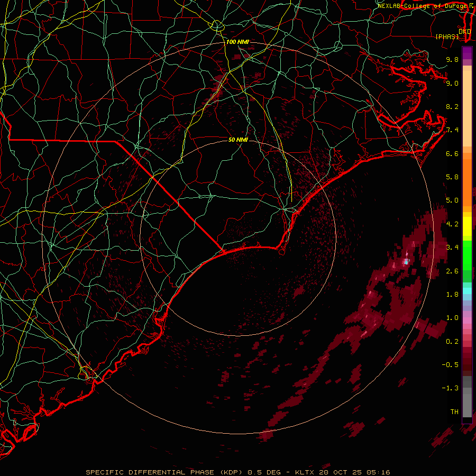
Task: Click the cyan high-KDP pixel in offshore storm
Action: (x=407, y=262)
